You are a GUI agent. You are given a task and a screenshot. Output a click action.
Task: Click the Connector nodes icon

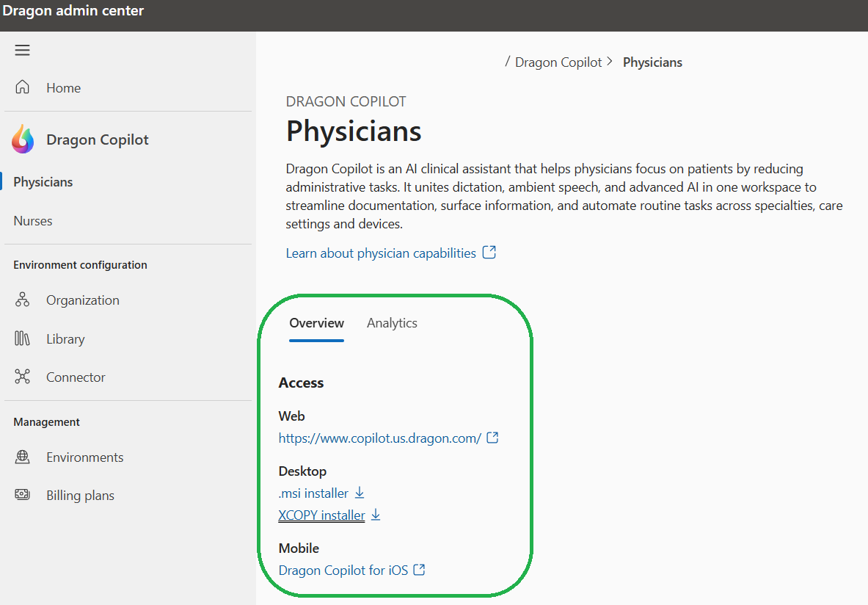click(23, 377)
